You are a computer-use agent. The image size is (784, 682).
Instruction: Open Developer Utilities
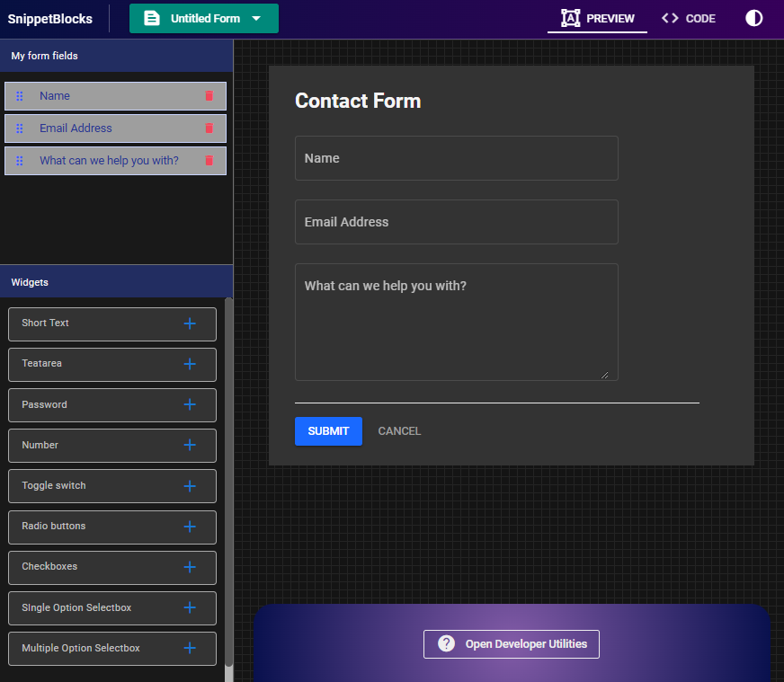click(x=512, y=643)
